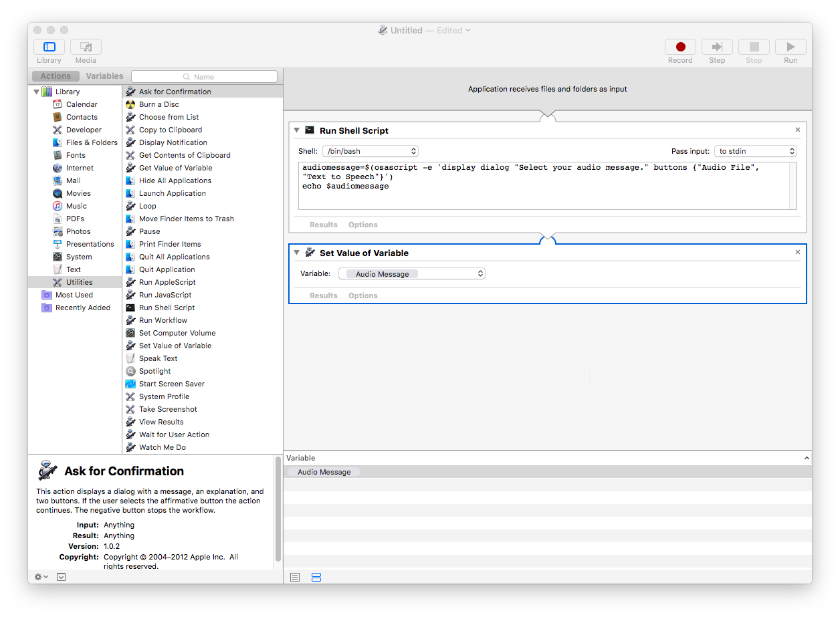Collapse the Library tree disclosure triangle
Screen dimensions: 840x617
pos(36,92)
